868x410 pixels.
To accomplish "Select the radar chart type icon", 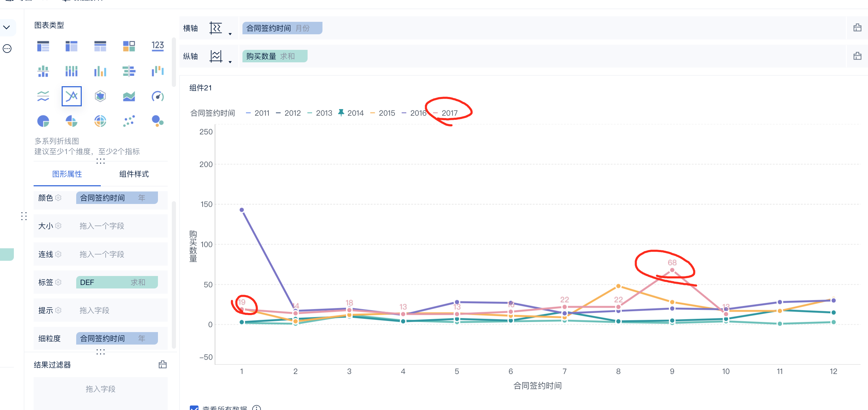I will [100, 96].
